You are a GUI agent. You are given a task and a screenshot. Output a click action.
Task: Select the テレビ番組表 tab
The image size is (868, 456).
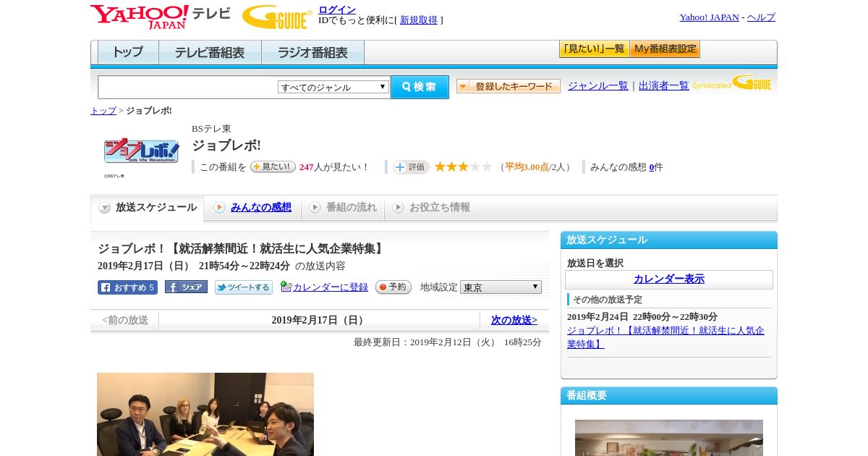tap(210, 53)
